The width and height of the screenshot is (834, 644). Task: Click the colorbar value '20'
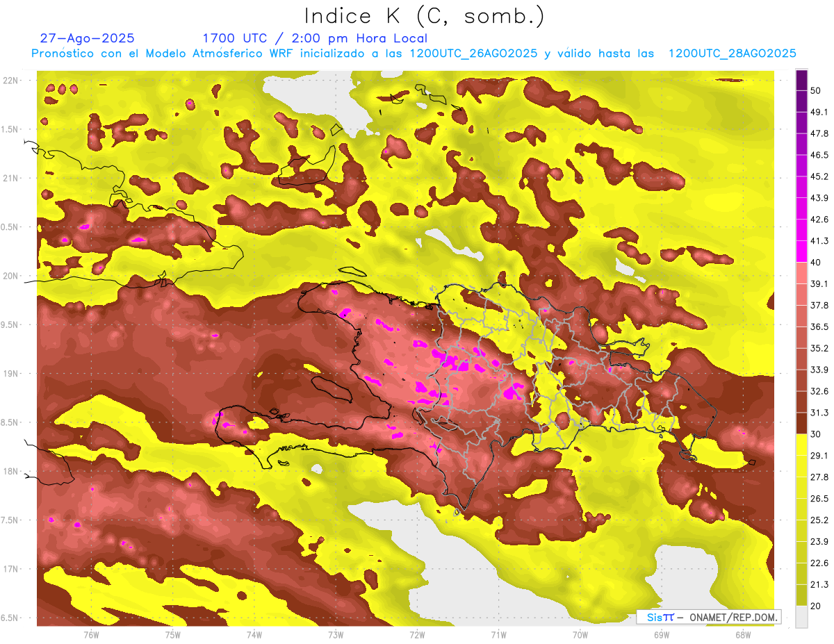coord(816,606)
